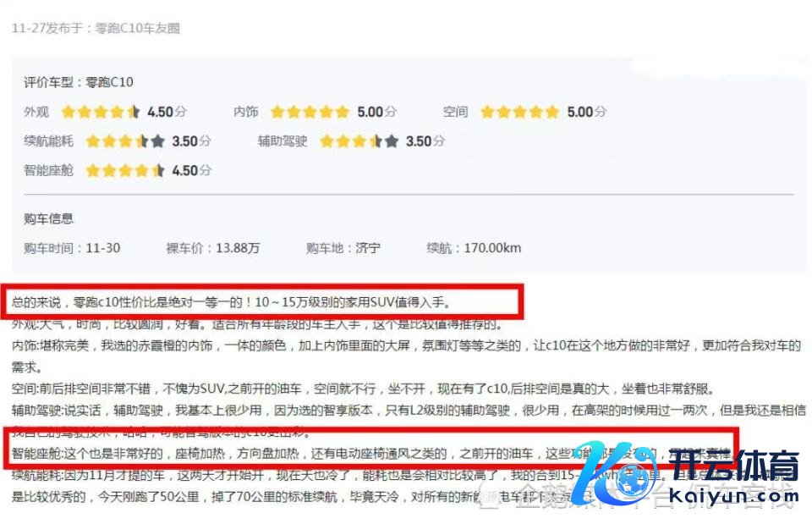Click the 续航 170.00km value

[x=474, y=248]
